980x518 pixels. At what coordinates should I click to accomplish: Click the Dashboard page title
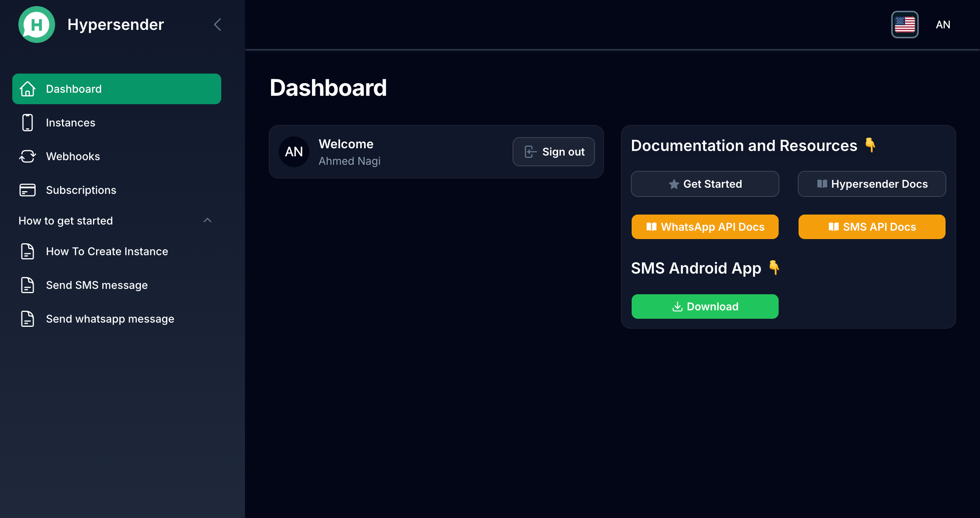[328, 88]
